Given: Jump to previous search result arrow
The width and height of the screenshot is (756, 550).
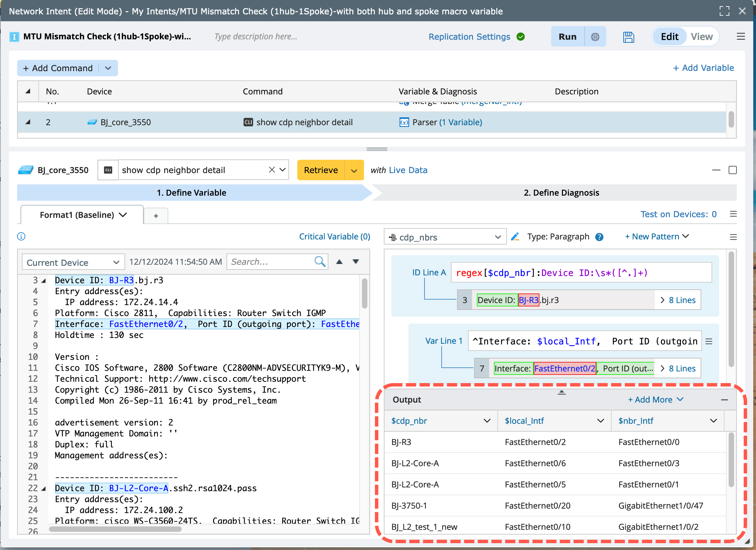Looking at the screenshot, I should pos(339,262).
